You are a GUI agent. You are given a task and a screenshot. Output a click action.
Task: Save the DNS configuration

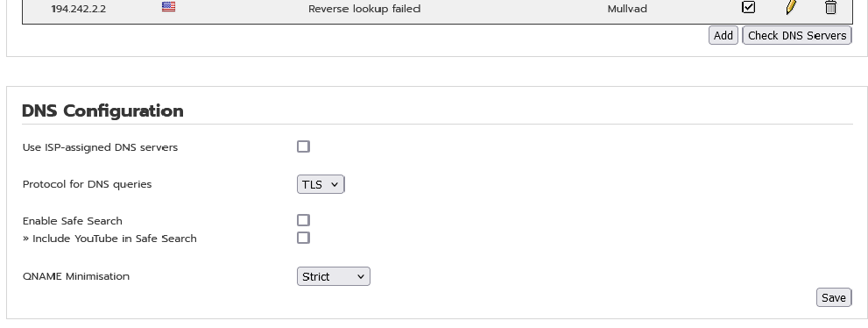click(834, 297)
